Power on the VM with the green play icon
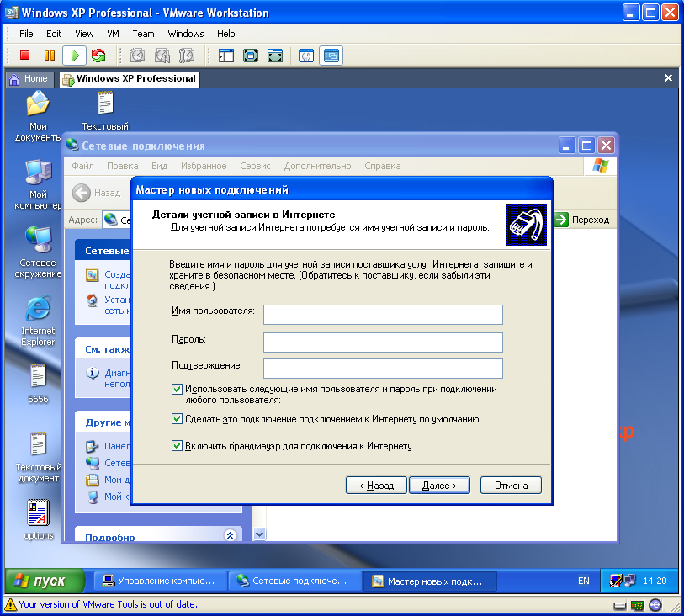This screenshot has height=616, width=684. tap(74, 56)
